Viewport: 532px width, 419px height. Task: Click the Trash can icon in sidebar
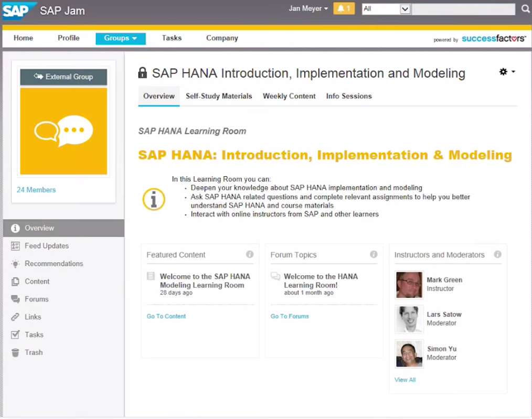[15, 352]
